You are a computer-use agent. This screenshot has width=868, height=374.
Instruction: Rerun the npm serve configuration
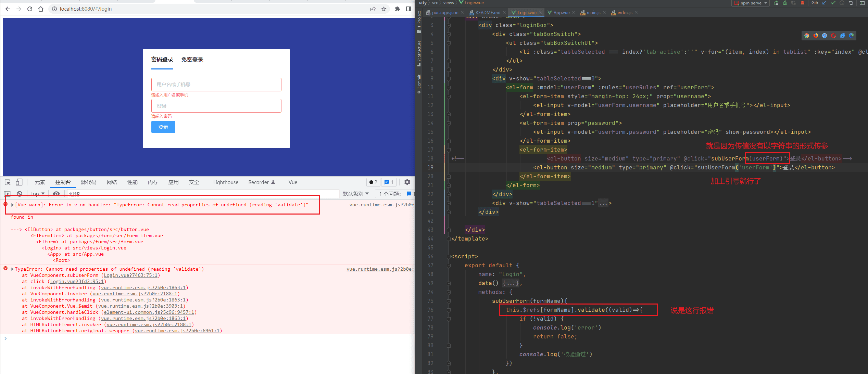[776, 3]
